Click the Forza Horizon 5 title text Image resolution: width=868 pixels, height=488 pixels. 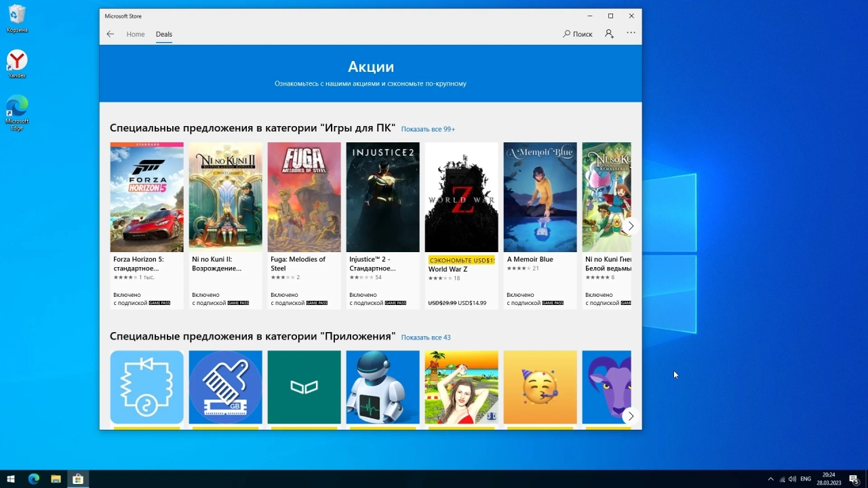tap(138, 264)
